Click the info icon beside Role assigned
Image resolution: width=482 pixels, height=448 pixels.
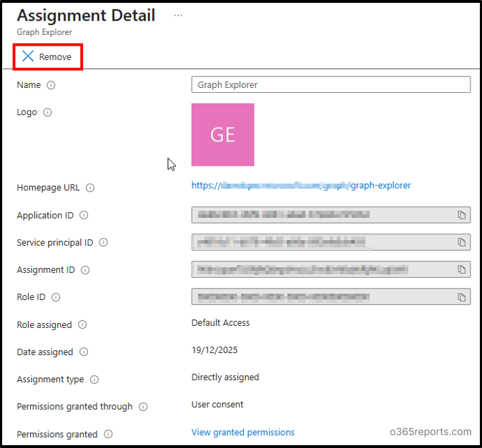82,324
